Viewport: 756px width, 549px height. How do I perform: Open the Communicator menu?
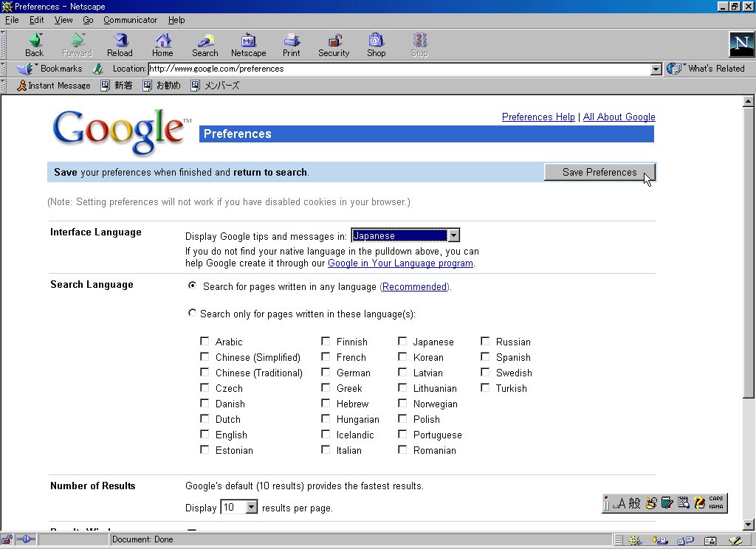[x=130, y=20]
